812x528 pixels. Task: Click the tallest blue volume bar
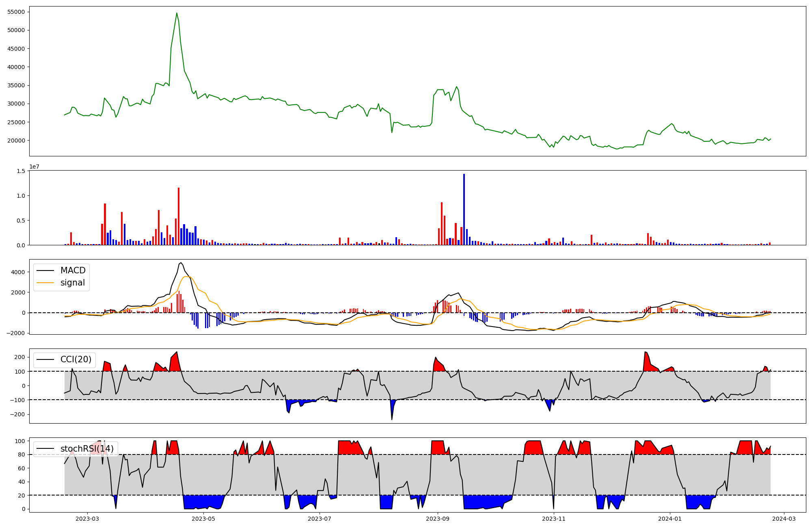pos(464,209)
